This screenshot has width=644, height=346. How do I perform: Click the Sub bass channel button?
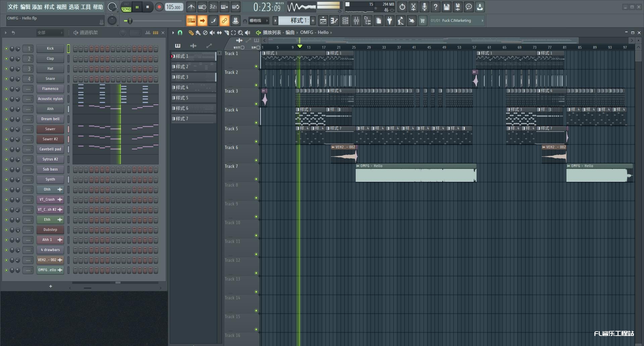click(50, 169)
